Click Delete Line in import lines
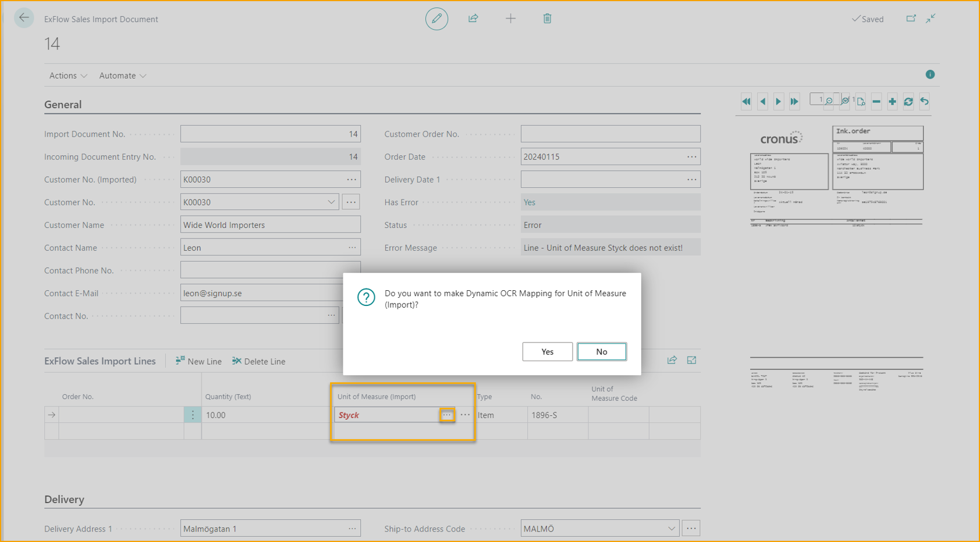Image resolution: width=980 pixels, height=542 pixels. click(258, 361)
